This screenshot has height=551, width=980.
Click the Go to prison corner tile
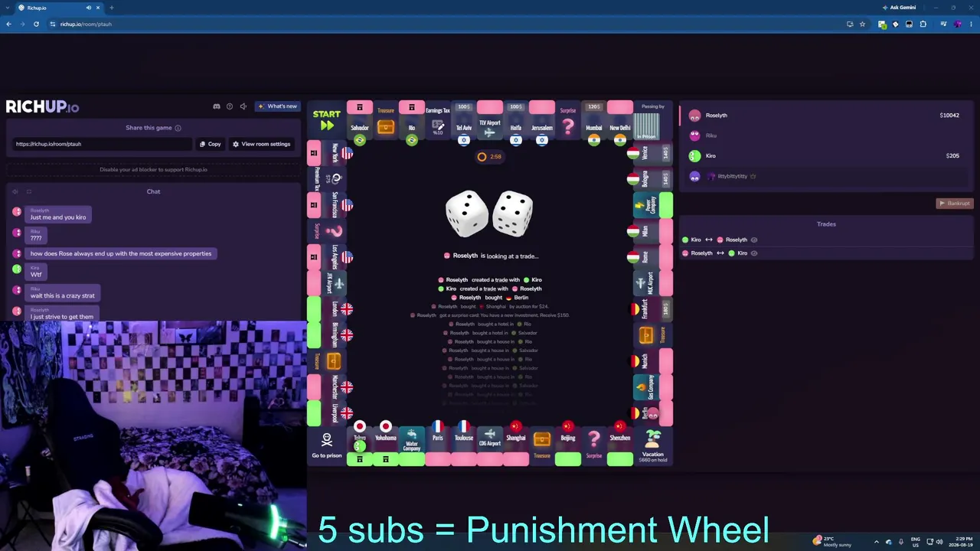click(327, 446)
